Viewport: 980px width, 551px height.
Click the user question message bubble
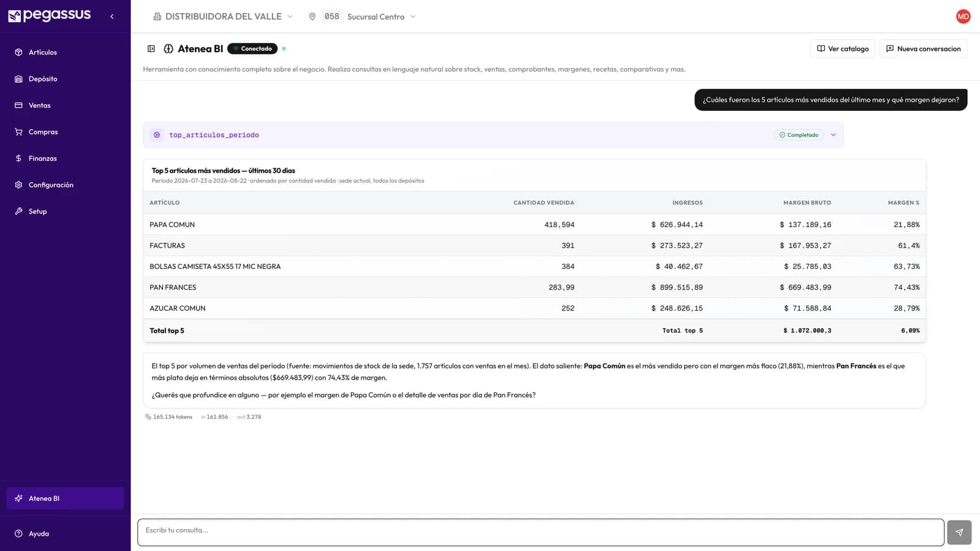click(x=831, y=100)
